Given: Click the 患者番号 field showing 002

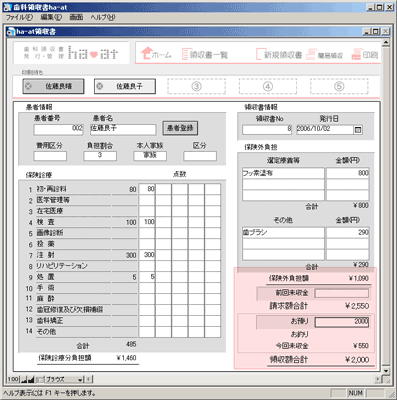Looking at the screenshot, I should [58, 129].
